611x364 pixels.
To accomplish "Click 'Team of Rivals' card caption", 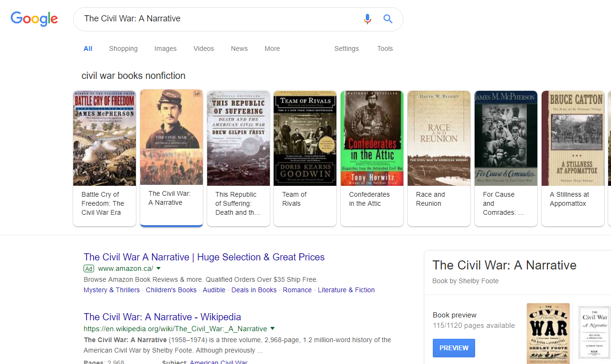I will pos(294,199).
